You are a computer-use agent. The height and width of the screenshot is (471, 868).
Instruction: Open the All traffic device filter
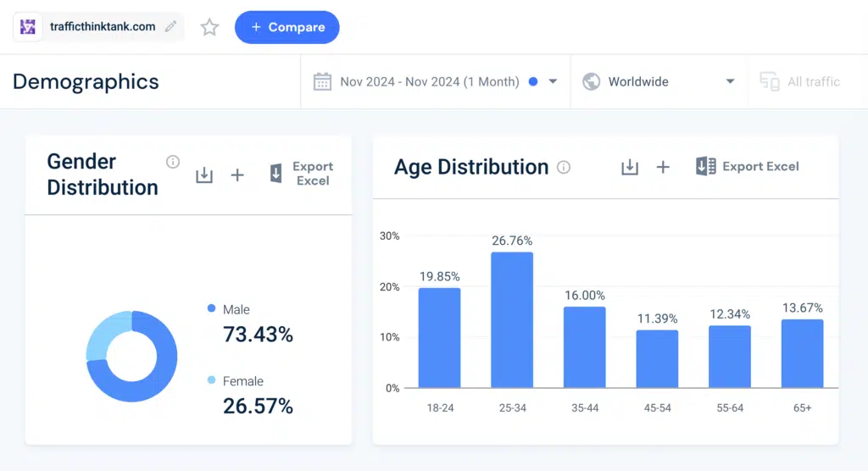pos(801,81)
